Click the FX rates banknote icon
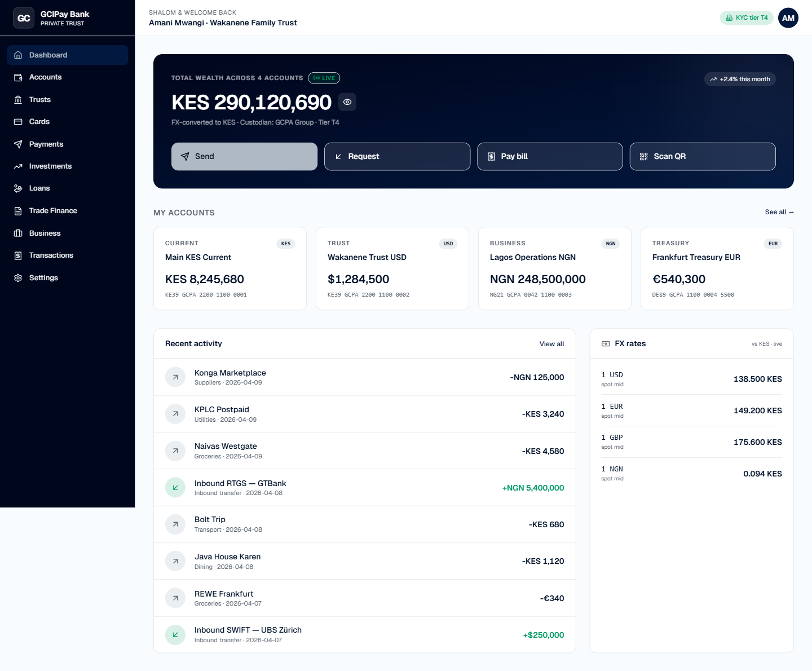Image resolution: width=812 pixels, height=671 pixels. (x=606, y=344)
